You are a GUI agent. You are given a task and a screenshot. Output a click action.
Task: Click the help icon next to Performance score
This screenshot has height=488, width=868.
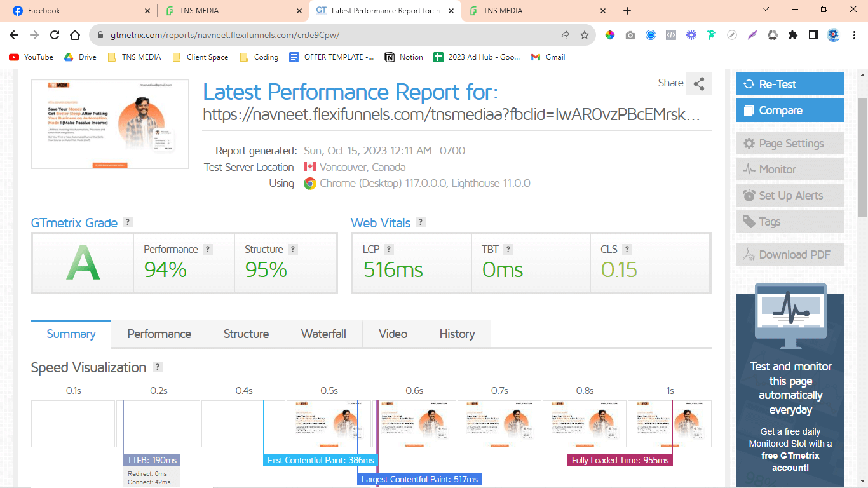208,250
